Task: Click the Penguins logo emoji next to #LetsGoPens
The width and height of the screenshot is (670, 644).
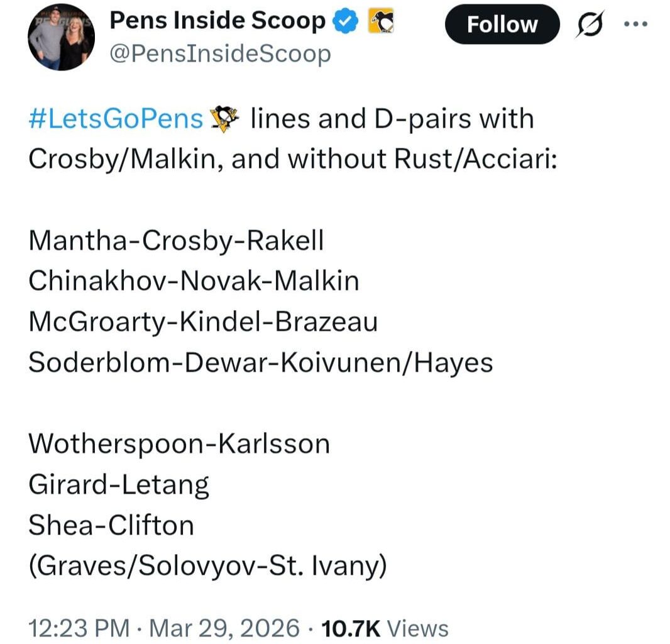Action: (x=223, y=118)
